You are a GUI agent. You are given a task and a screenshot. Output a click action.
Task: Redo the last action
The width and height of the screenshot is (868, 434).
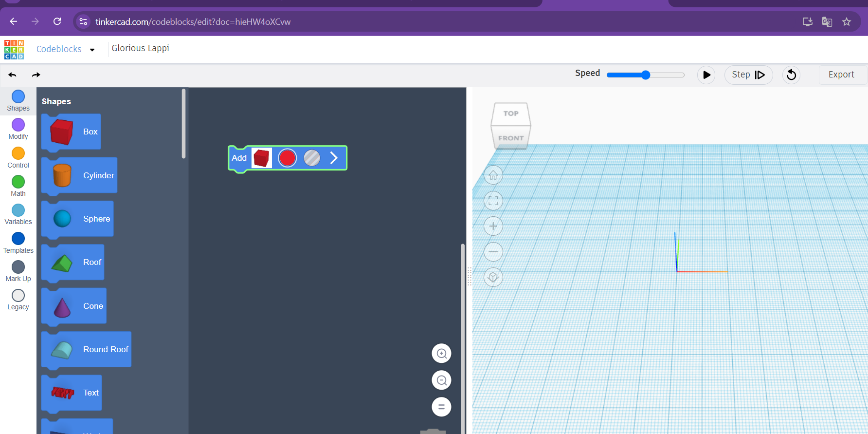point(36,75)
